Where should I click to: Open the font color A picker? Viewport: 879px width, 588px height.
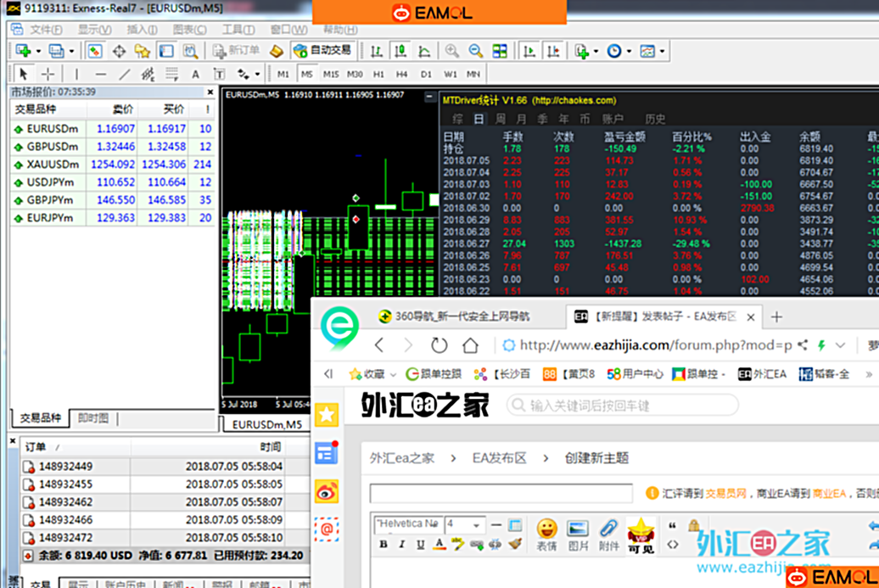(x=439, y=544)
